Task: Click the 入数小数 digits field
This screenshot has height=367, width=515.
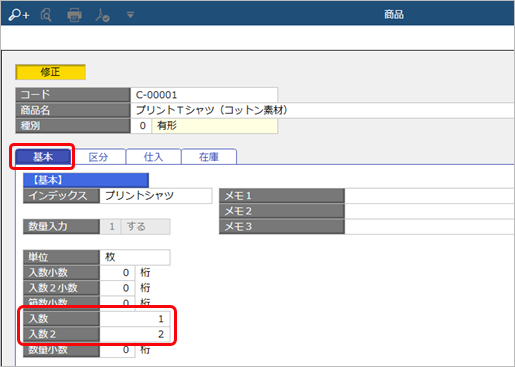Action: tap(117, 273)
